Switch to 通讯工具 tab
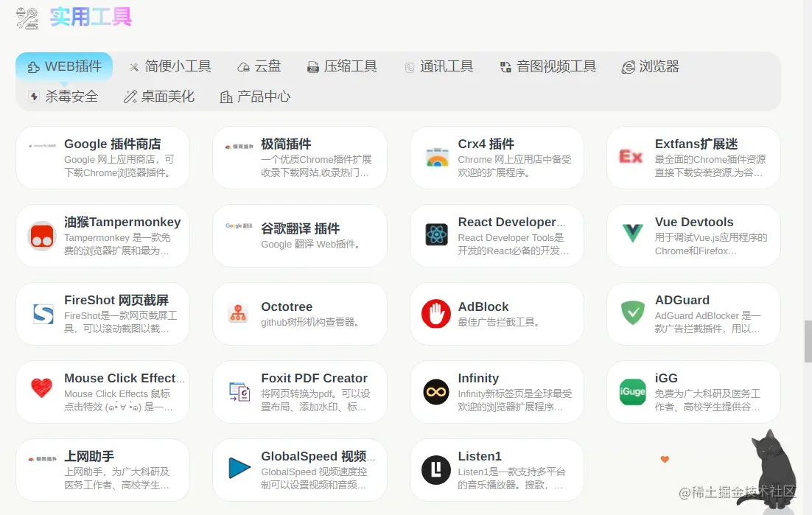The image size is (812, 515). tap(438, 67)
